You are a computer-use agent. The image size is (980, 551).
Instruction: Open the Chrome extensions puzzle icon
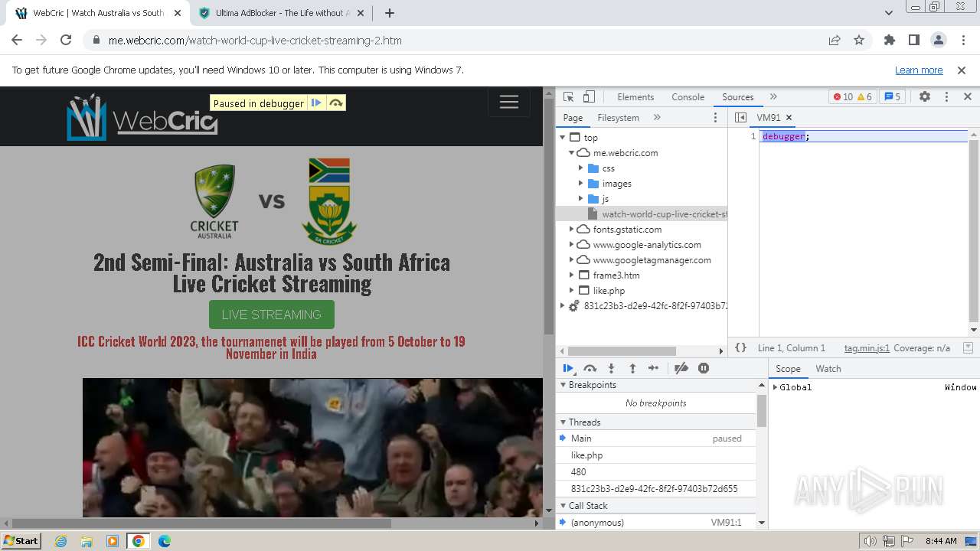pos(890,41)
